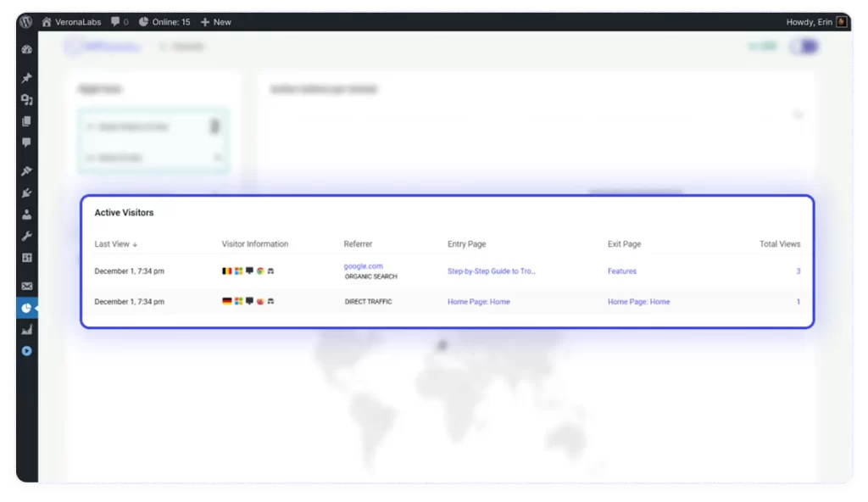Open Howdy, Erin account menu

click(811, 21)
